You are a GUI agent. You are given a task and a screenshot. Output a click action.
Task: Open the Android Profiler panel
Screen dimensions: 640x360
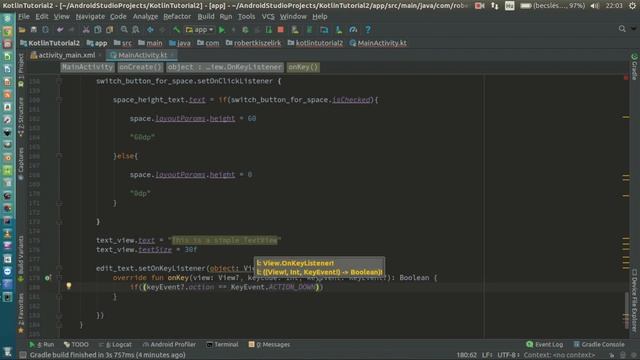coord(169,345)
